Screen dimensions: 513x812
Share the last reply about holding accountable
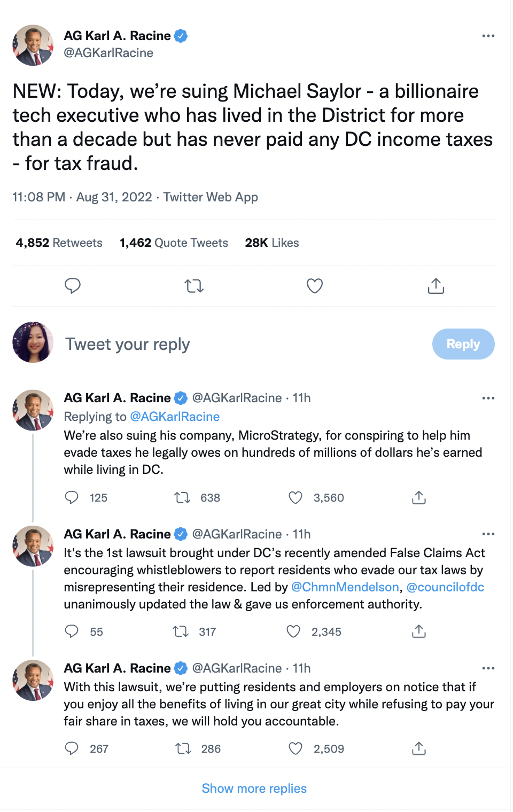click(419, 748)
